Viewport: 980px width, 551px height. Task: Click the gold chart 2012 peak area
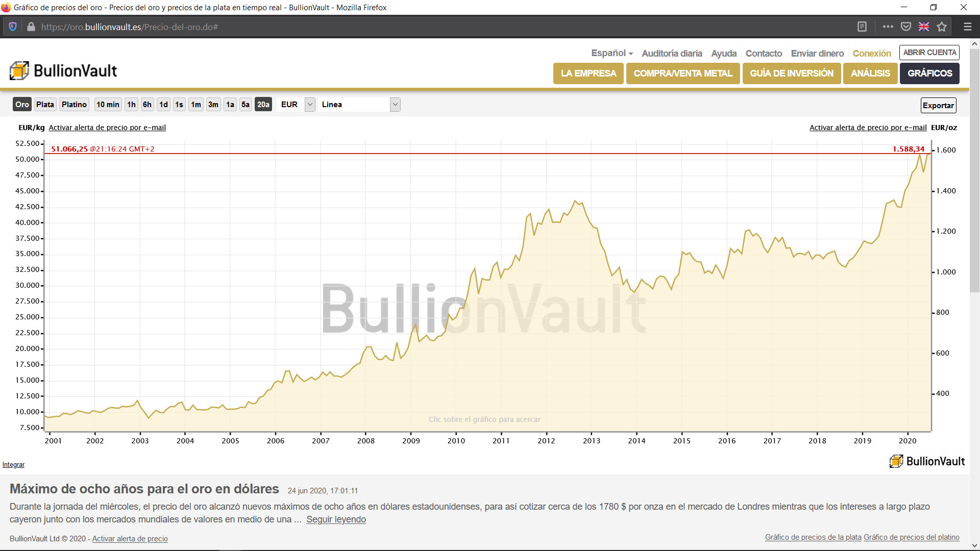[575, 202]
